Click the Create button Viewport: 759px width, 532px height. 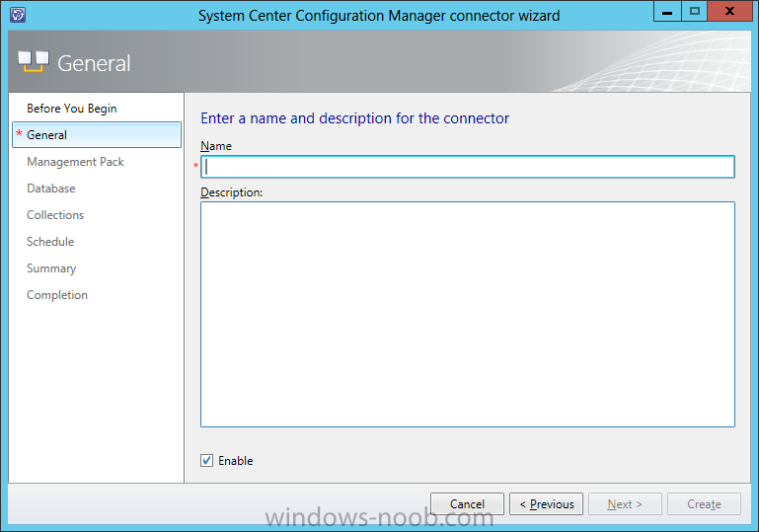point(704,504)
